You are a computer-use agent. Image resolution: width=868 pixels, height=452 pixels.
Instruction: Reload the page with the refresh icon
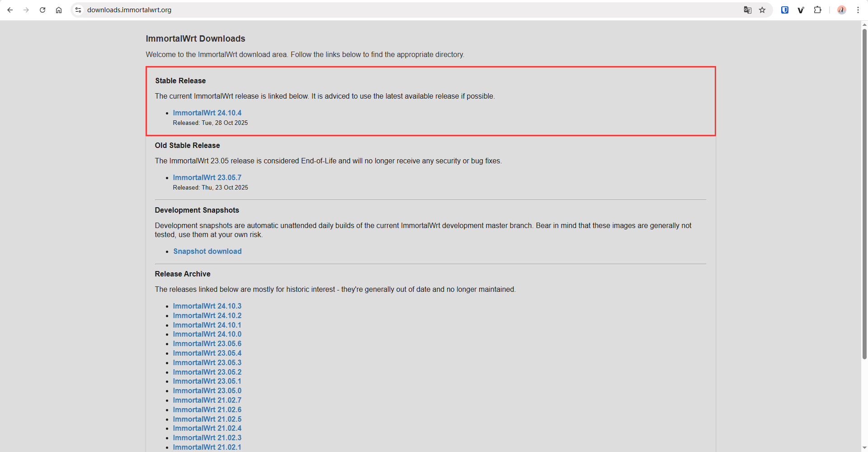coord(42,10)
